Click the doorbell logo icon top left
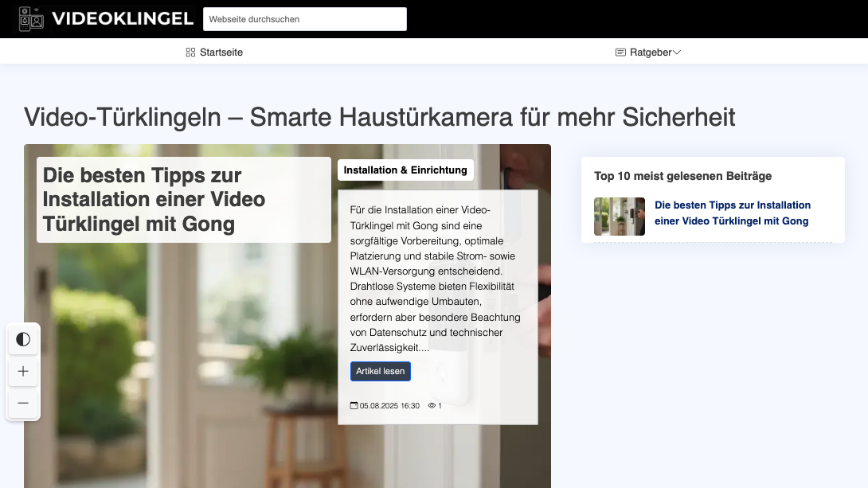Screen dimensions: 868x488 pyautogui.click(x=30, y=18)
